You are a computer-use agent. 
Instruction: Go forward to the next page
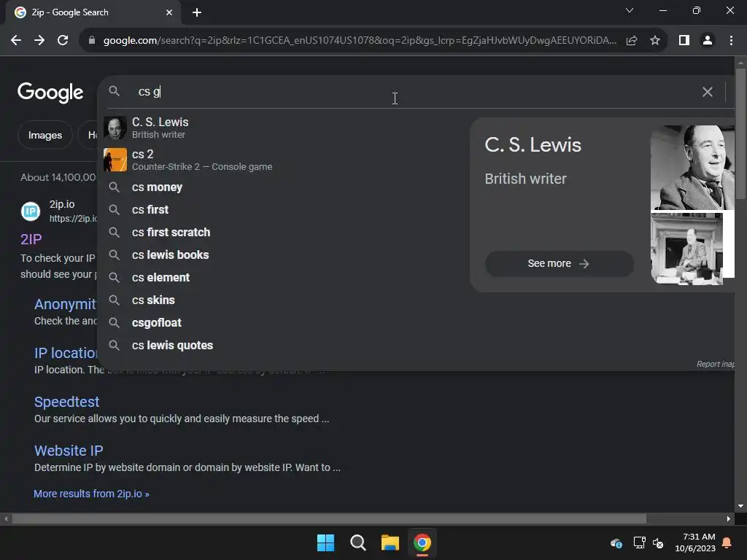[39, 41]
